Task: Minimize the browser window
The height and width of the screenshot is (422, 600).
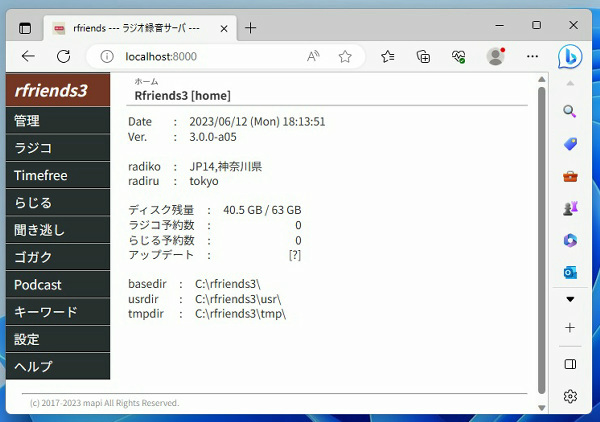Action: [499, 25]
